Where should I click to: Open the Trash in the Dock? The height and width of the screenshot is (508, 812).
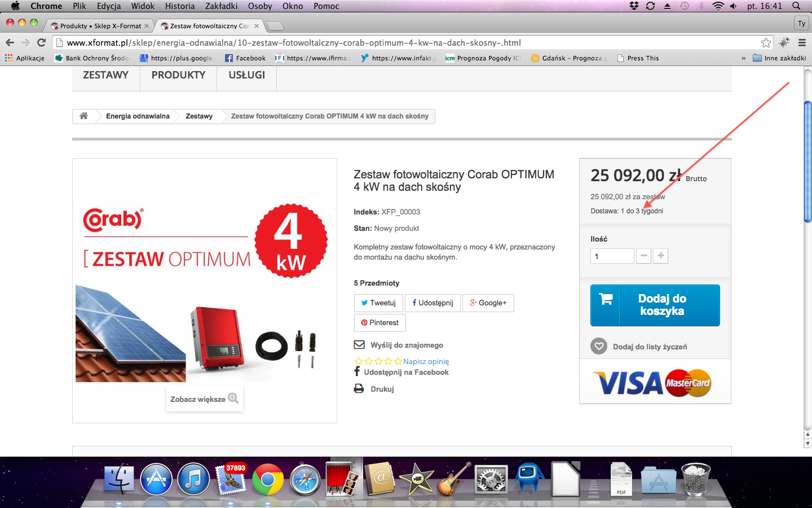(696, 479)
